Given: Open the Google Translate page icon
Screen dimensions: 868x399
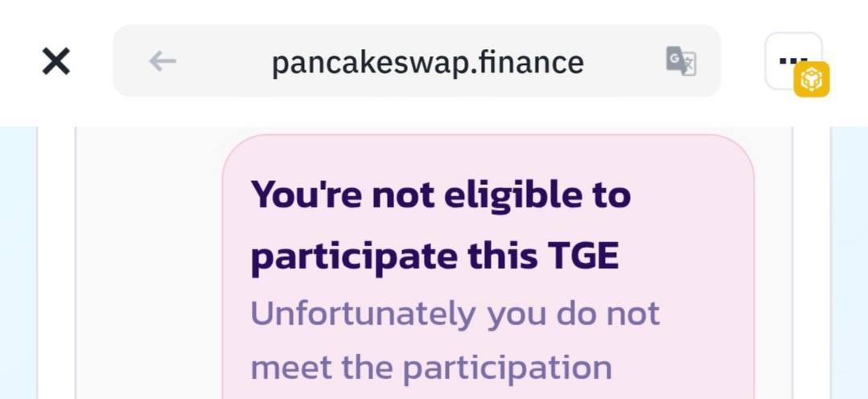Looking at the screenshot, I should (681, 61).
